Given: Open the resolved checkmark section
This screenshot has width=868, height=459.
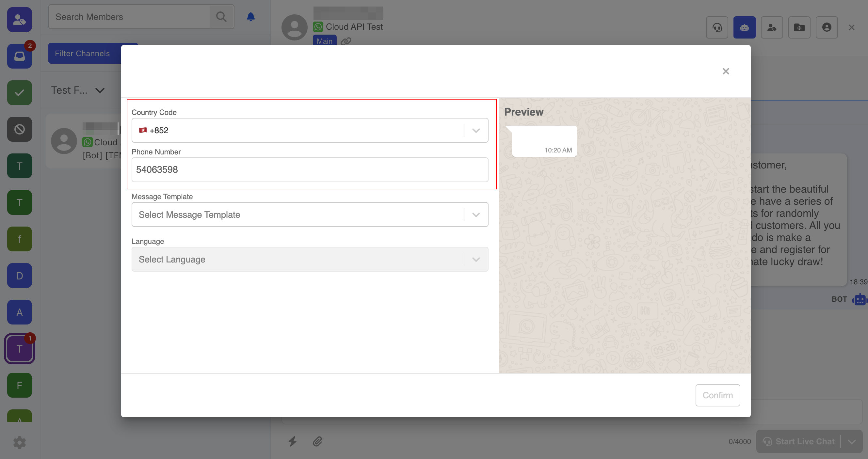Looking at the screenshot, I should 20,93.
